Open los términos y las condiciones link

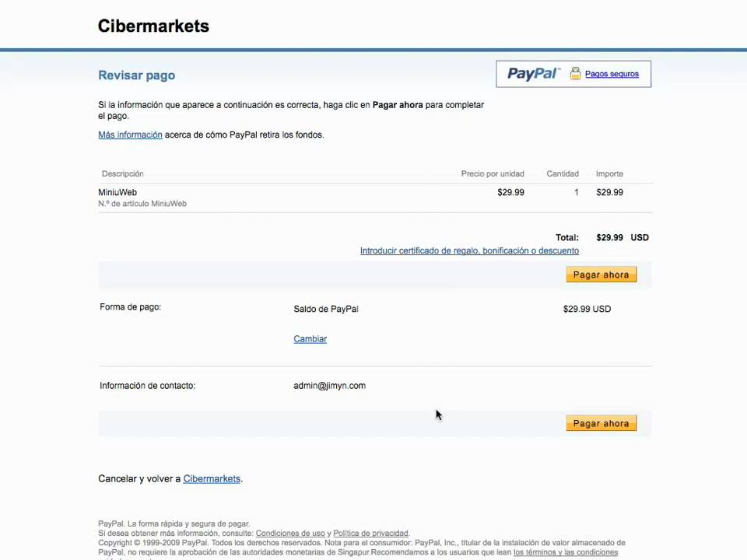tap(566, 552)
